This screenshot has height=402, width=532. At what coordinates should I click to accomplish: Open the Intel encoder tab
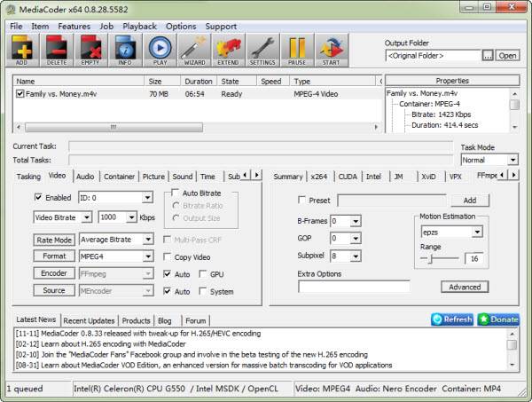pyautogui.click(x=373, y=177)
